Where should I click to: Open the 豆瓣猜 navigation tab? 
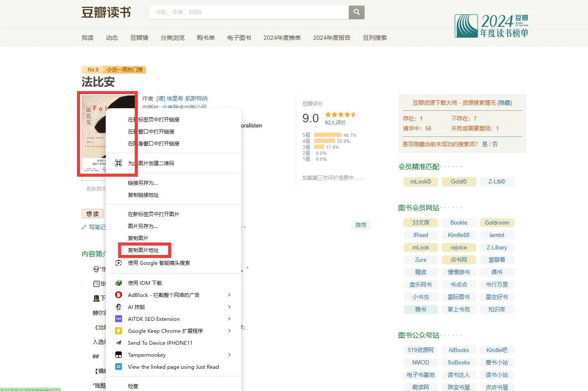click(x=140, y=38)
